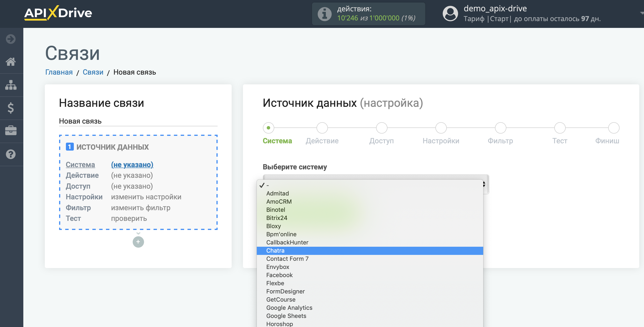
Task: Choose highlighted Chatra option
Action: tap(370, 251)
